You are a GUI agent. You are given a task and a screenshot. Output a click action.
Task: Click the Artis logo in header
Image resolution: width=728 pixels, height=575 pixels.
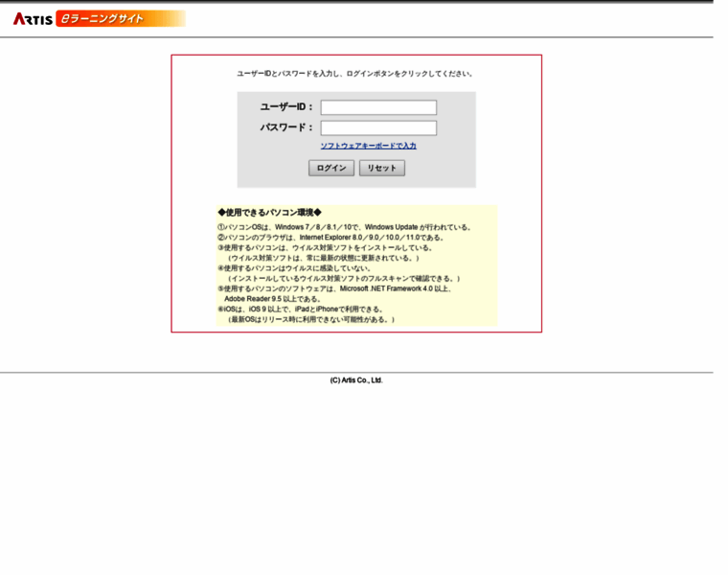(33, 18)
